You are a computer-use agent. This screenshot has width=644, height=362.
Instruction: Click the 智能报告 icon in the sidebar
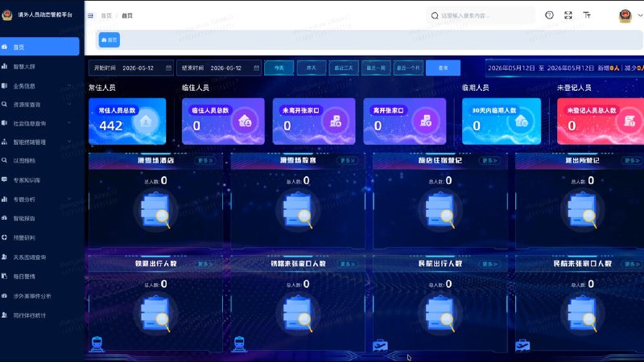point(4,218)
